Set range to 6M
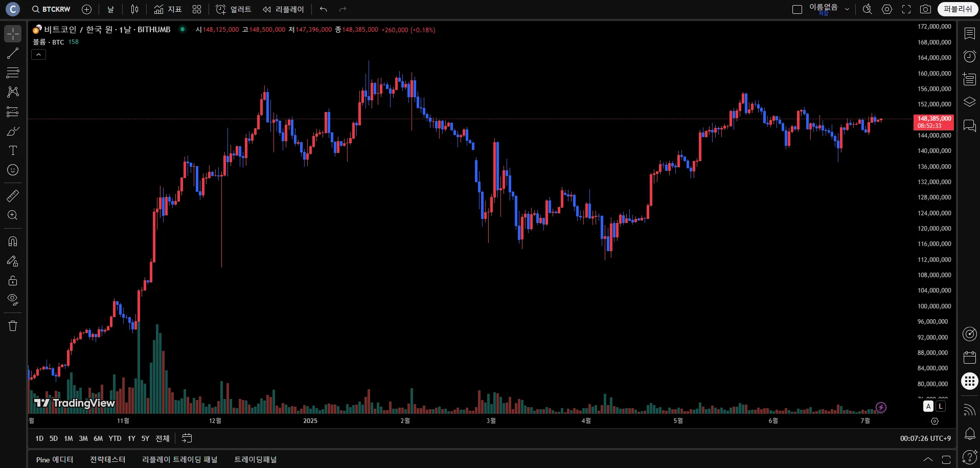980x468 pixels. [x=98, y=438]
